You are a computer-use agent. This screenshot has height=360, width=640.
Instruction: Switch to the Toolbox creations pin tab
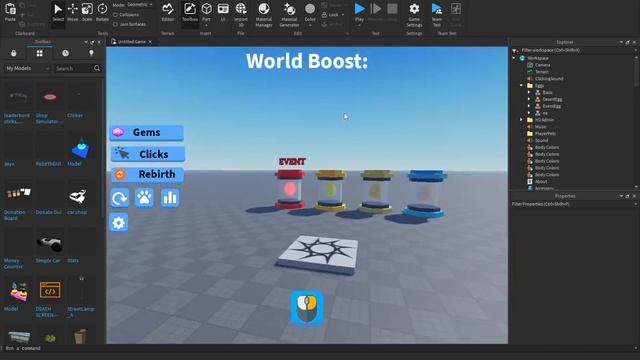pyautogui.click(x=91, y=53)
